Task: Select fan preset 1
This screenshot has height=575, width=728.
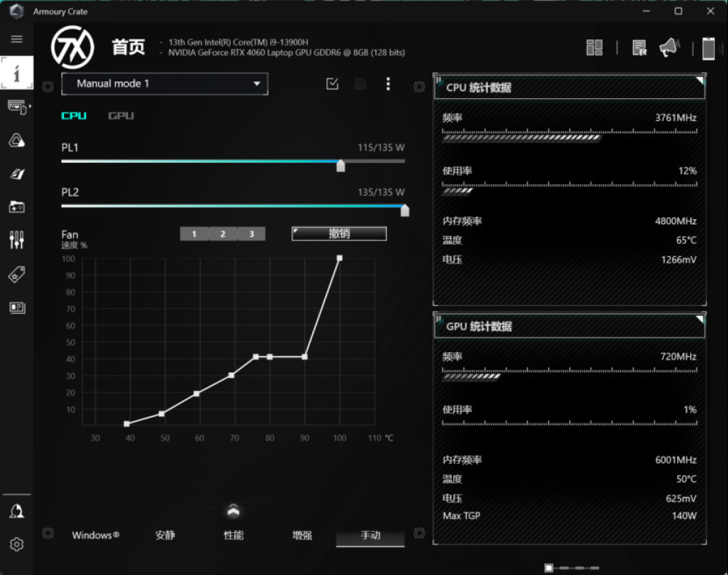Action: (194, 234)
